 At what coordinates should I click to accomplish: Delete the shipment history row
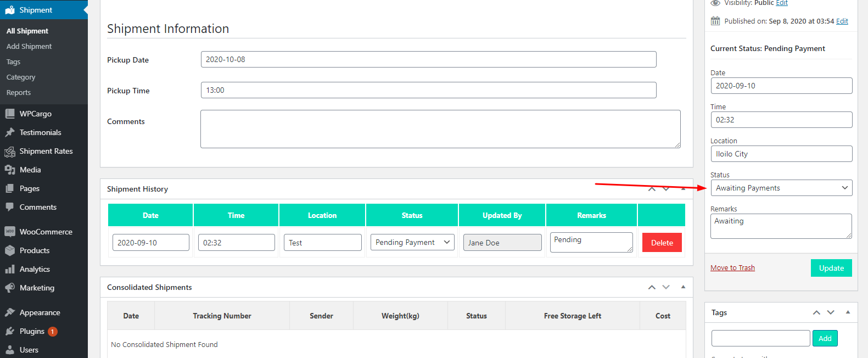tap(662, 243)
